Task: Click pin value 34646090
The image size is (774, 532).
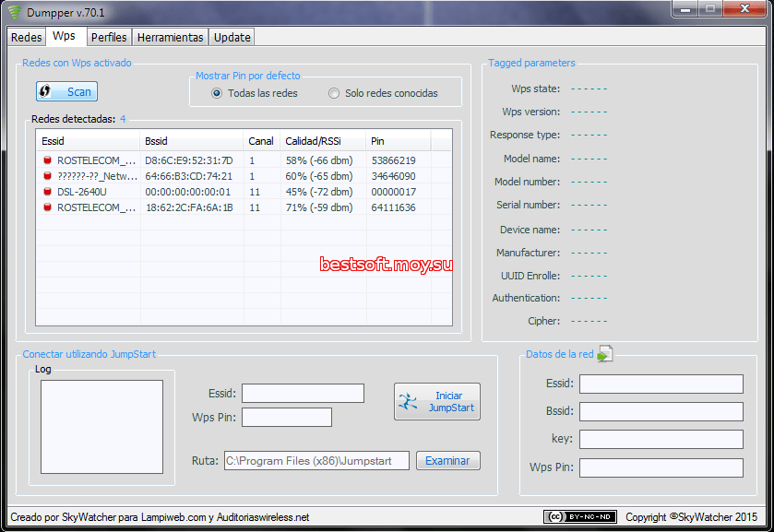Action: pos(393,176)
